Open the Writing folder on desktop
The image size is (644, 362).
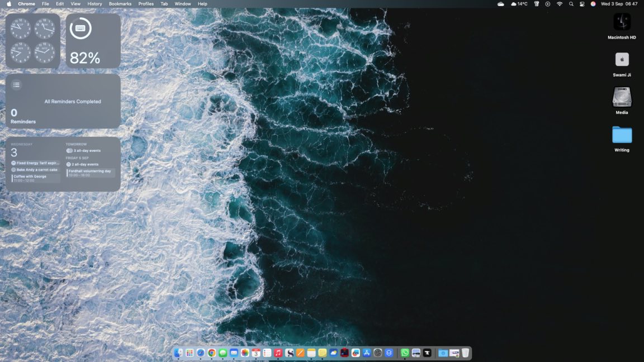622,135
